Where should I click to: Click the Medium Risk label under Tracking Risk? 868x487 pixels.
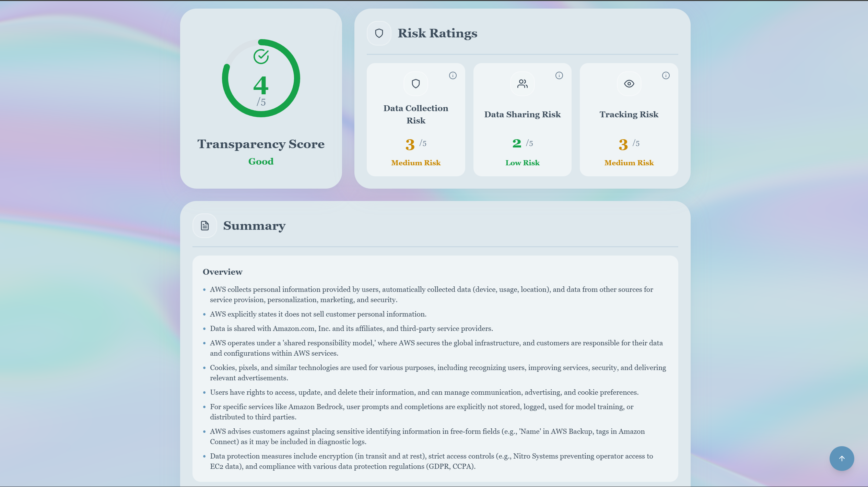click(x=629, y=163)
